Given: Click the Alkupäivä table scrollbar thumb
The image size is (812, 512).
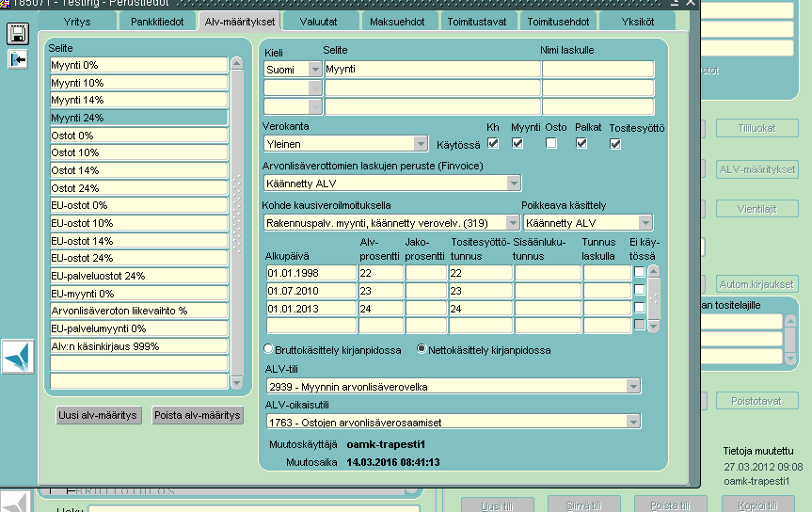Looking at the screenshot, I should tap(654, 298).
